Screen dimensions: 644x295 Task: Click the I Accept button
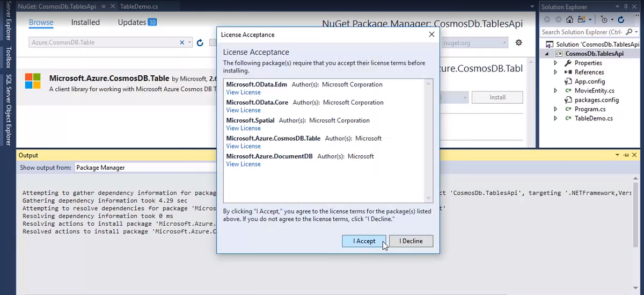point(364,241)
